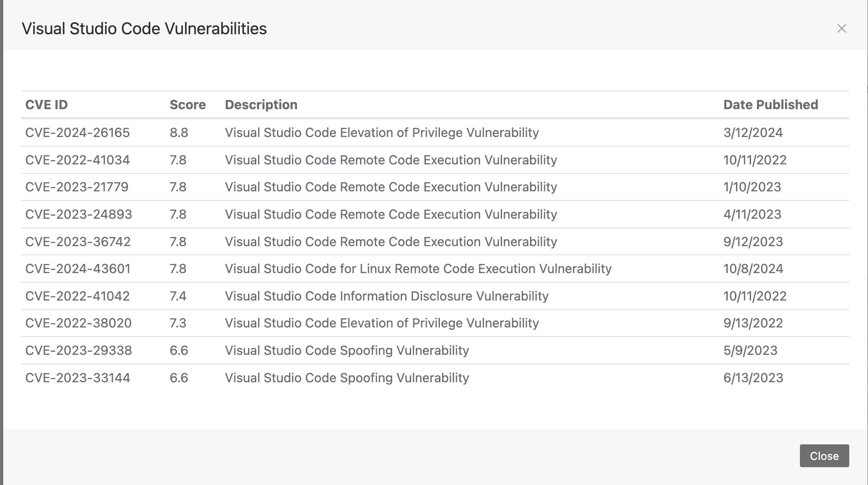This screenshot has height=485, width=868.
Task: Click the gray Close button
Action: [824, 456]
